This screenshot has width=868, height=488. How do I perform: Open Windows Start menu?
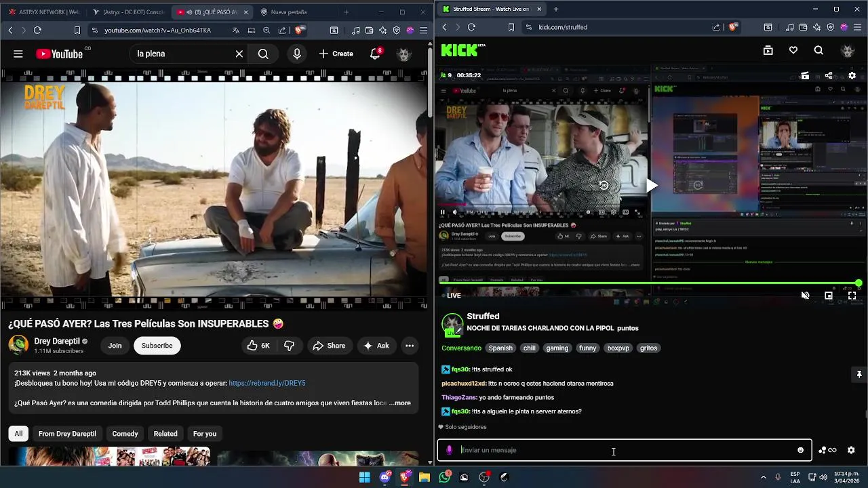point(365,477)
